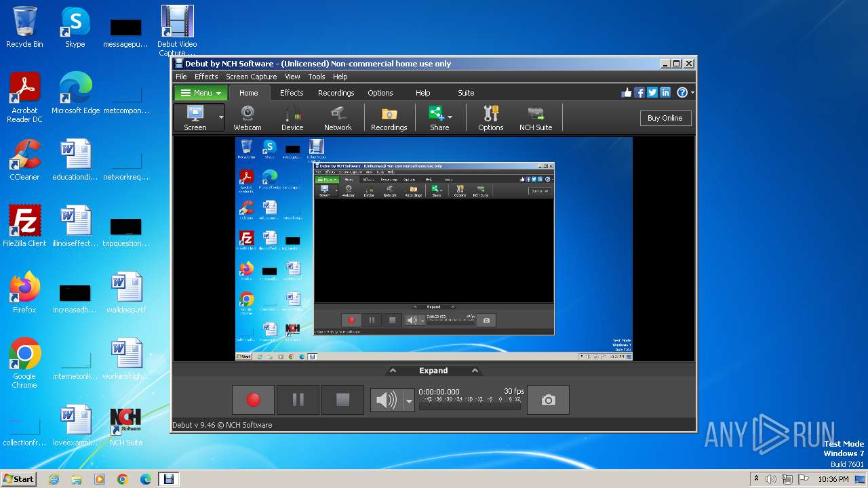This screenshot has width=868, height=488.
Task: Open FileZilla Client desktop icon
Action: [x=24, y=226]
